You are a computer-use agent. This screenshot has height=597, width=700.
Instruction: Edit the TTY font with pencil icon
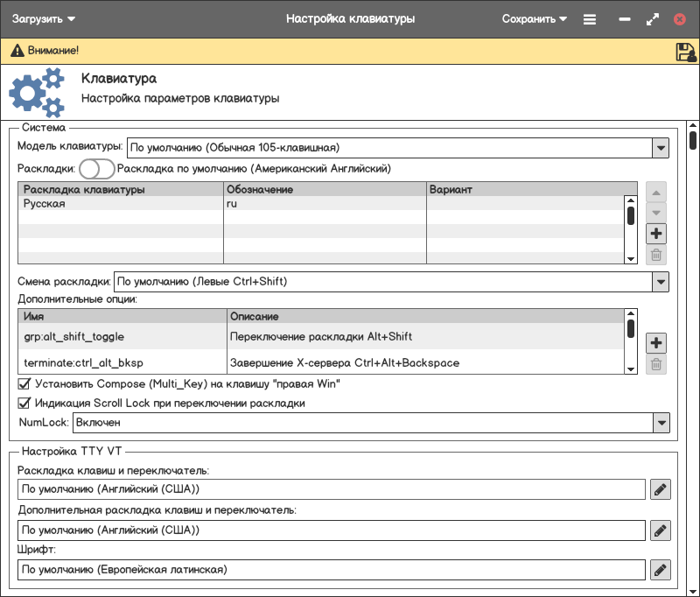(661, 570)
